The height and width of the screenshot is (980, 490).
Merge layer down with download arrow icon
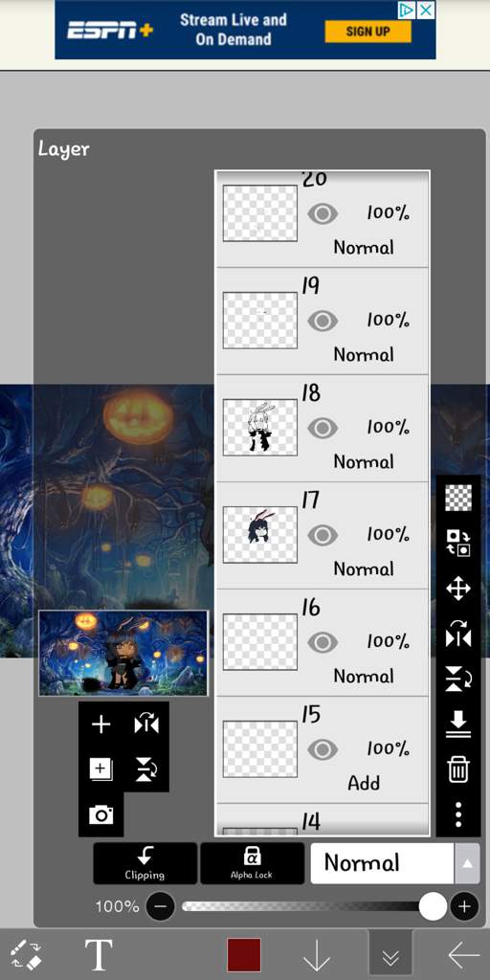pos(458,724)
